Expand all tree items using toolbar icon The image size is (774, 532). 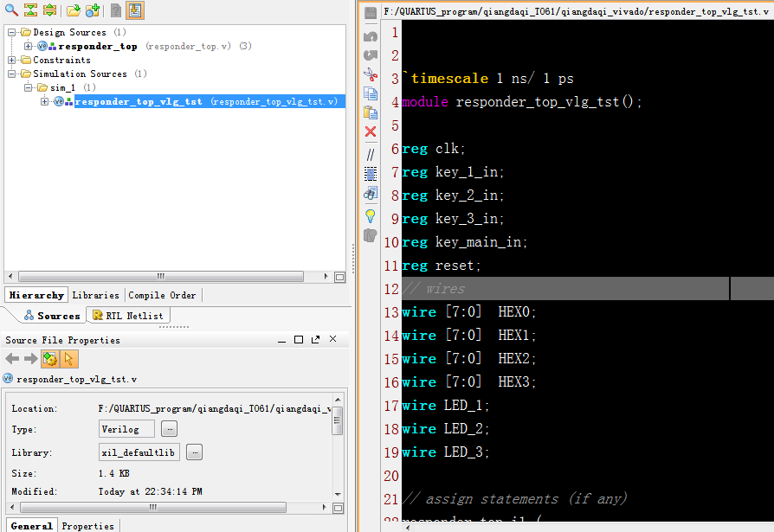tap(50, 10)
